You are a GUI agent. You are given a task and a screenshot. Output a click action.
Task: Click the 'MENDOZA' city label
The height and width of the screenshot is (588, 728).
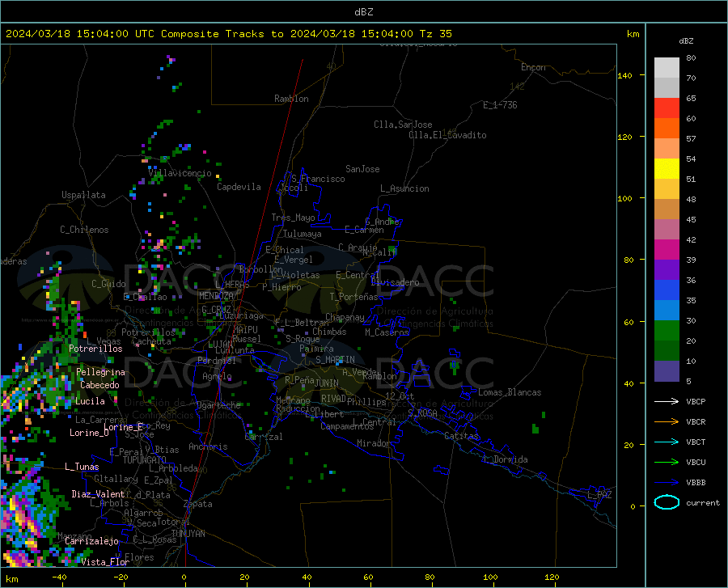(x=216, y=296)
